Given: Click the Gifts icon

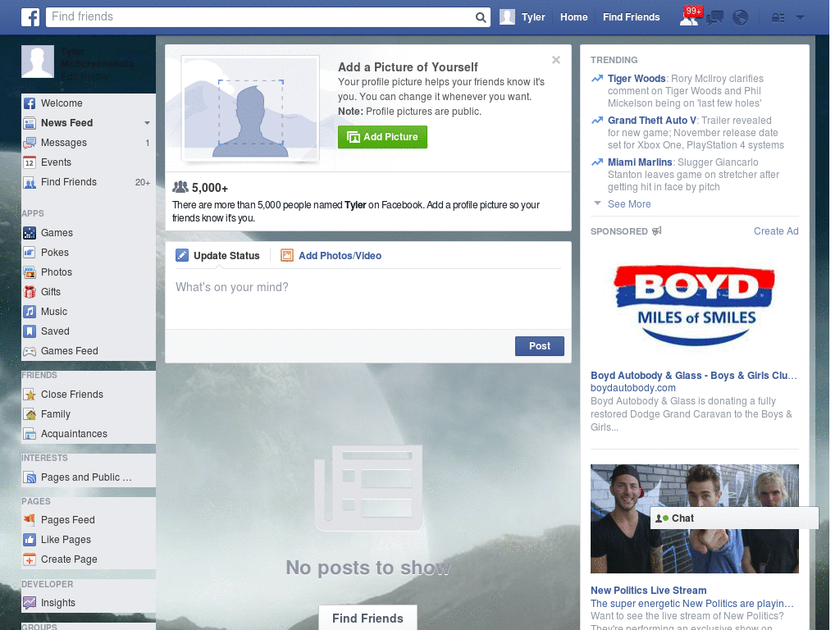Looking at the screenshot, I should coord(30,292).
